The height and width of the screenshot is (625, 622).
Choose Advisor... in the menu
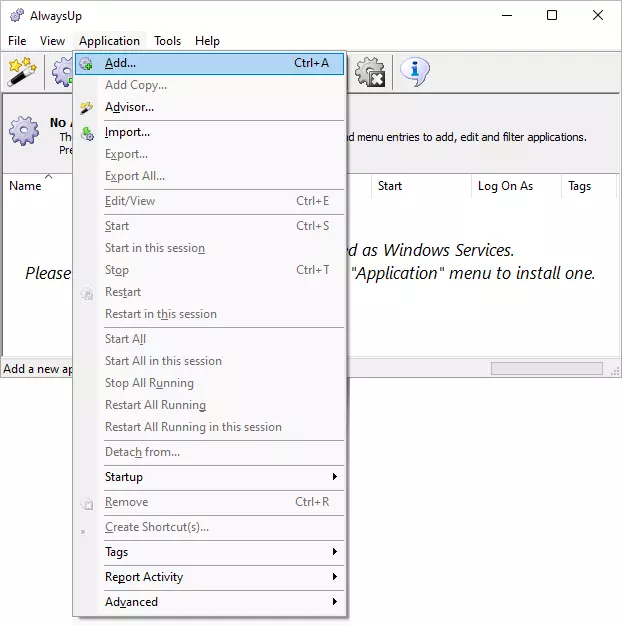pyautogui.click(x=209, y=107)
